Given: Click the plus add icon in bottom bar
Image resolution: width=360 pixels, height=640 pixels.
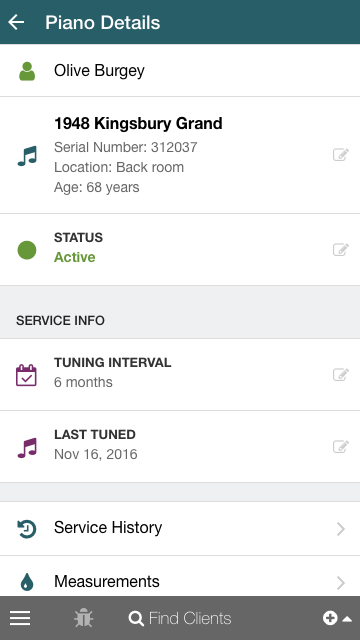Looking at the screenshot, I should point(330,618).
